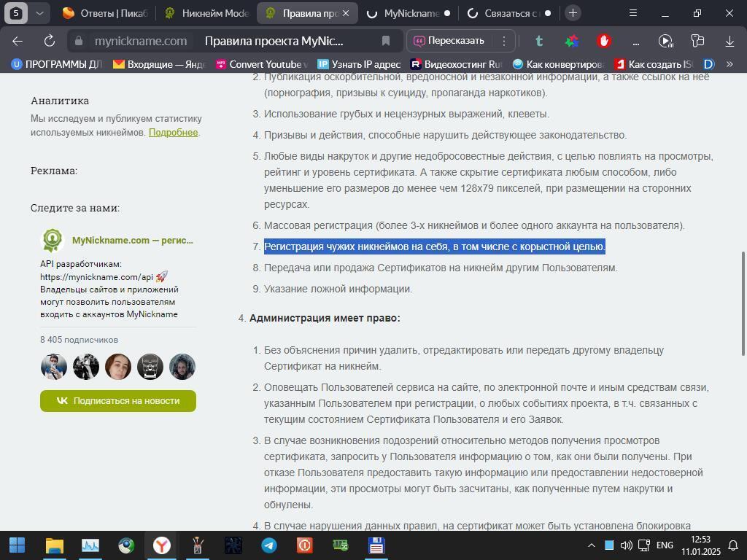Image resolution: width=747 pixels, height=560 pixels.
Task: Open the fifth subscriber avatar
Action: tap(182, 367)
